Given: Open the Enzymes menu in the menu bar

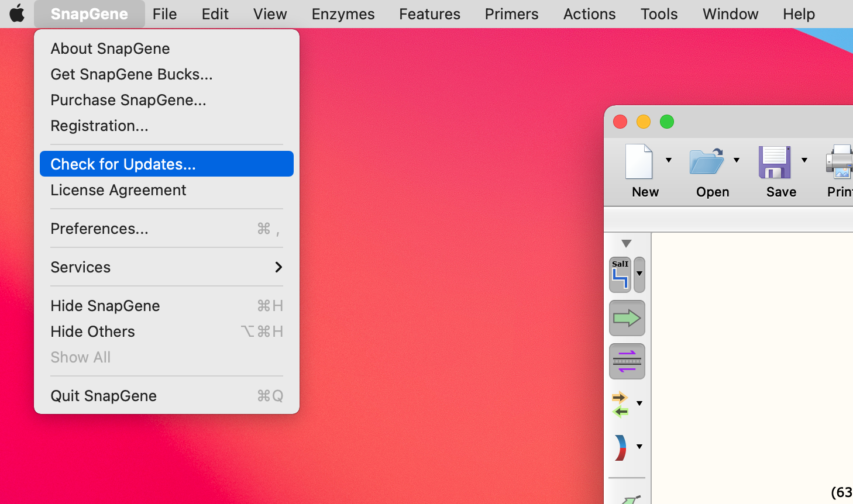Looking at the screenshot, I should click(343, 14).
